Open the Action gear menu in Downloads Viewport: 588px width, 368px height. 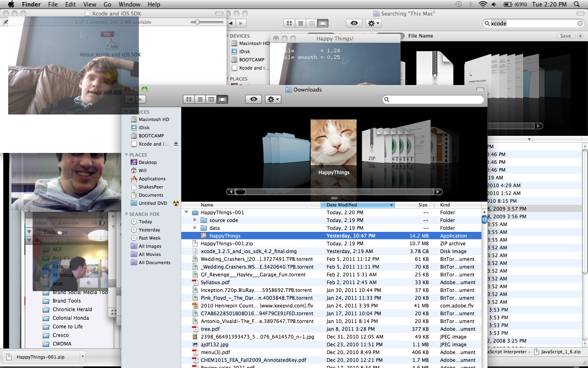[x=273, y=99]
